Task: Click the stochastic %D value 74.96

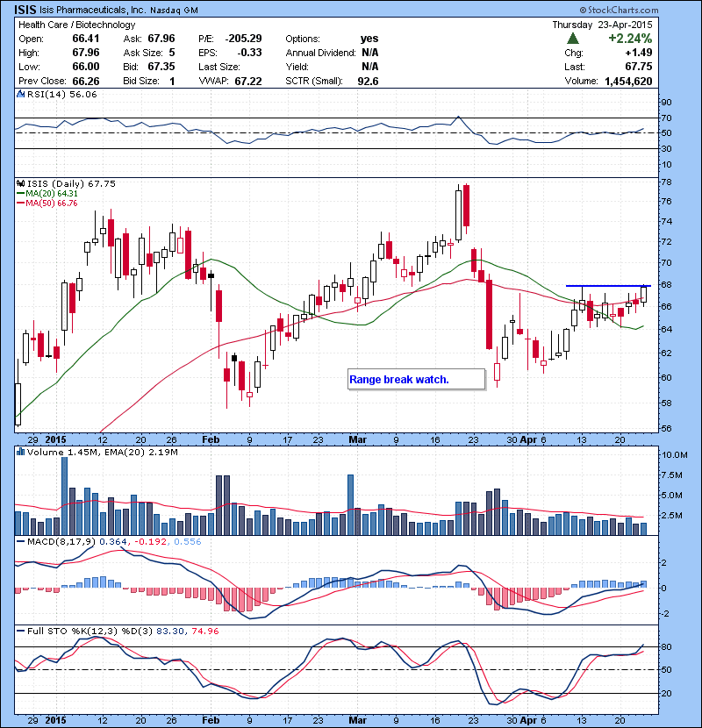Action: 204,631
